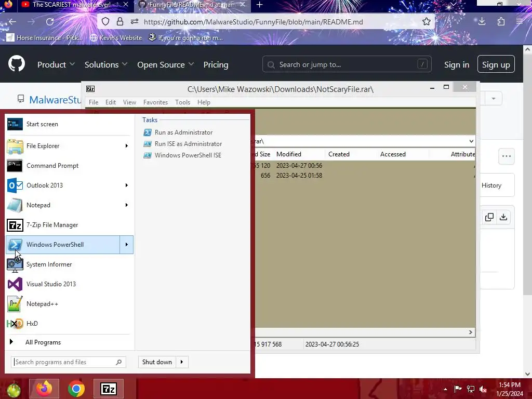
Task: Sort by Created column in 7-Zip
Action: point(351,154)
